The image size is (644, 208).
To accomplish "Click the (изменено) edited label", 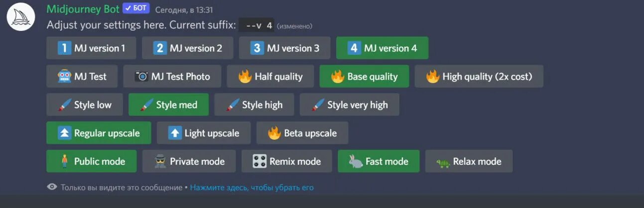I will point(294,26).
